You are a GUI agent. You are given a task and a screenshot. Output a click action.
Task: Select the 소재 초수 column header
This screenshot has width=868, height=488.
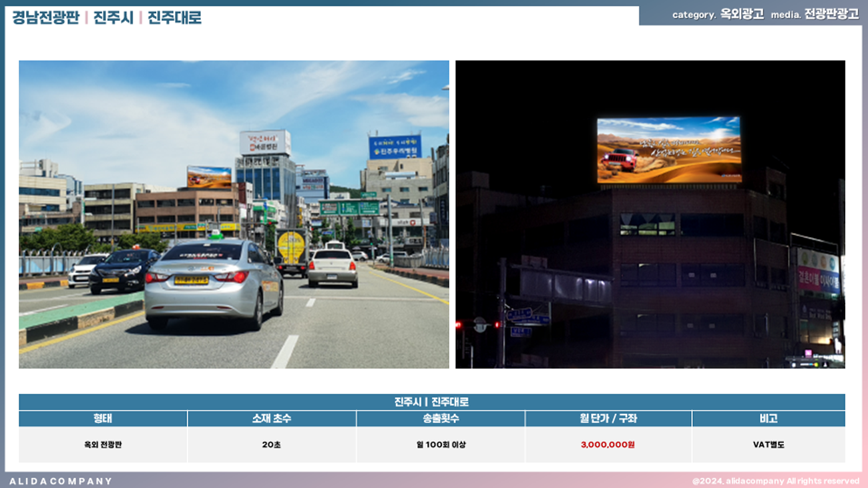[x=272, y=419]
